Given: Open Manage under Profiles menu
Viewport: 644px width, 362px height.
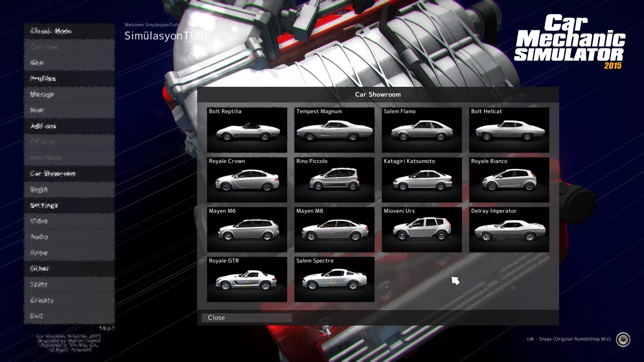Looking at the screenshot, I should tap(69, 95).
